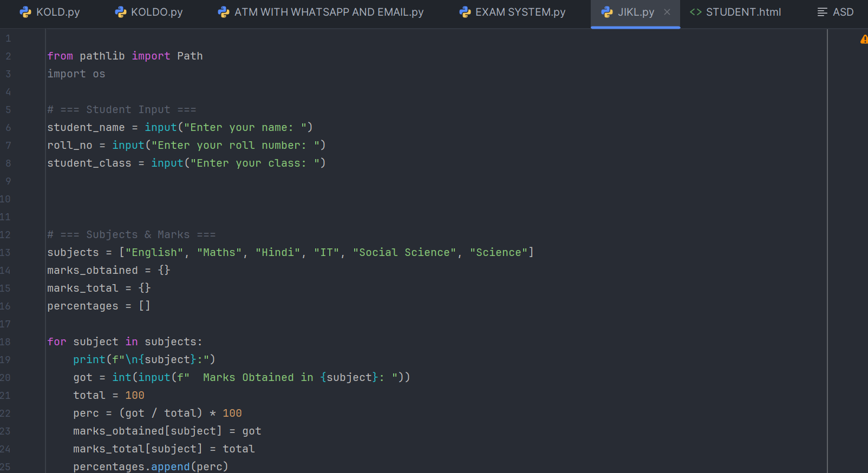
Task: Switch to the ASD tab
Action: point(843,12)
